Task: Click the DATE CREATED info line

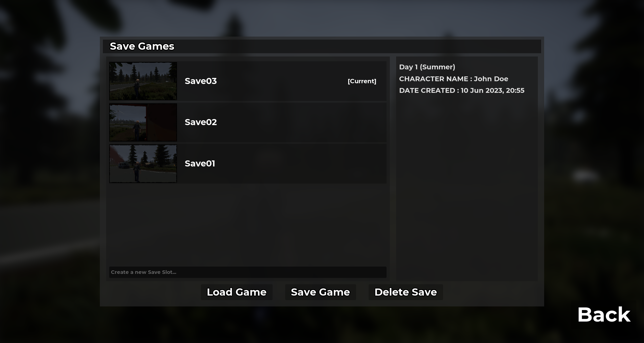Action: click(462, 90)
